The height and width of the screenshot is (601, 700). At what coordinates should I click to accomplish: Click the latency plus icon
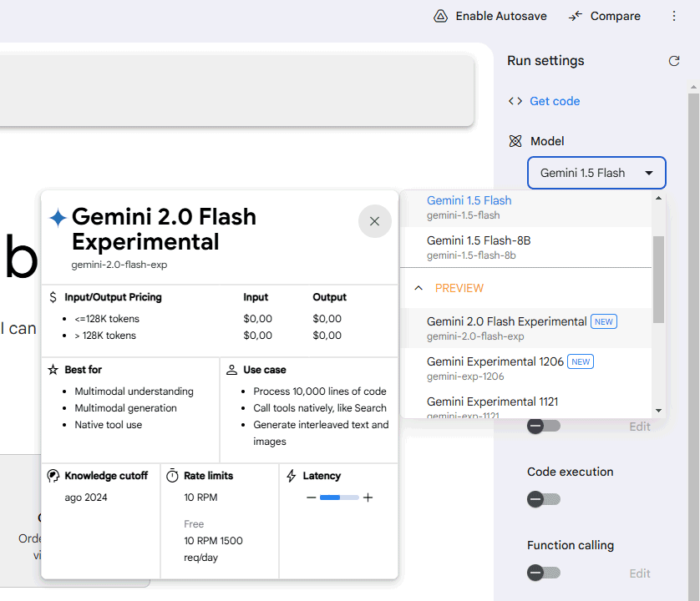368,497
